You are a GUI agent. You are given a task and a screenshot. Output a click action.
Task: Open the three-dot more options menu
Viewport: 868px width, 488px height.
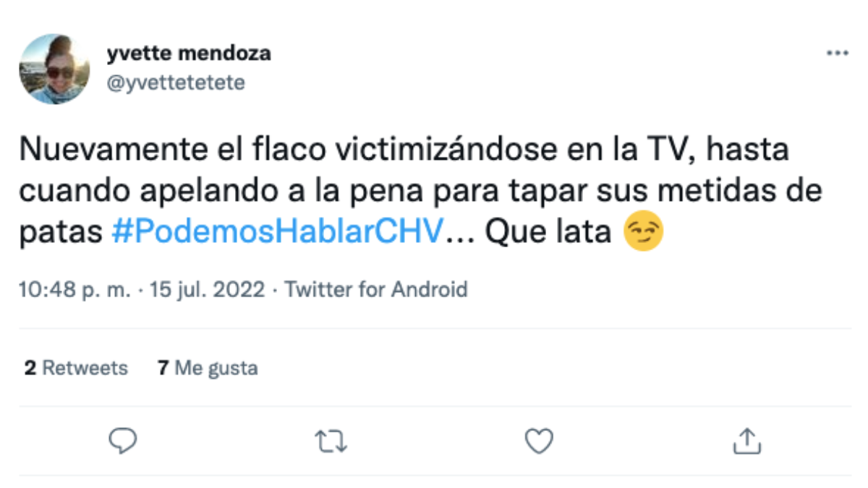click(x=838, y=53)
